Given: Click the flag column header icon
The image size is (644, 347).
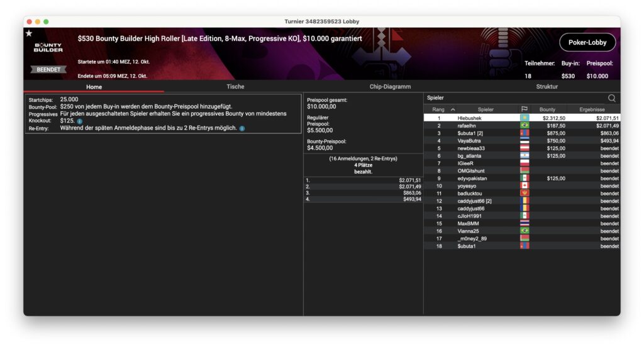Looking at the screenshot, I should [x=524, y=109].
